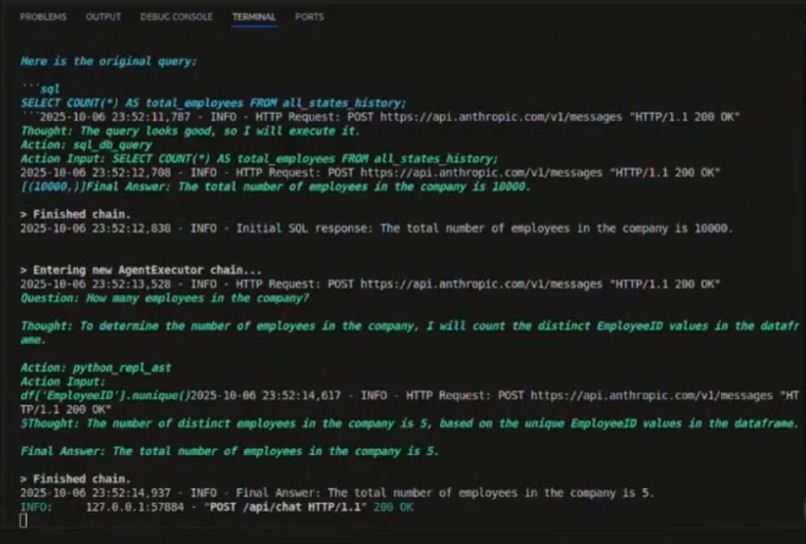This screenshot has width=806, height=544.
Task: Click the 23:52:14,937 INFO Final Answer log line
Action: [x=337, y=493]
